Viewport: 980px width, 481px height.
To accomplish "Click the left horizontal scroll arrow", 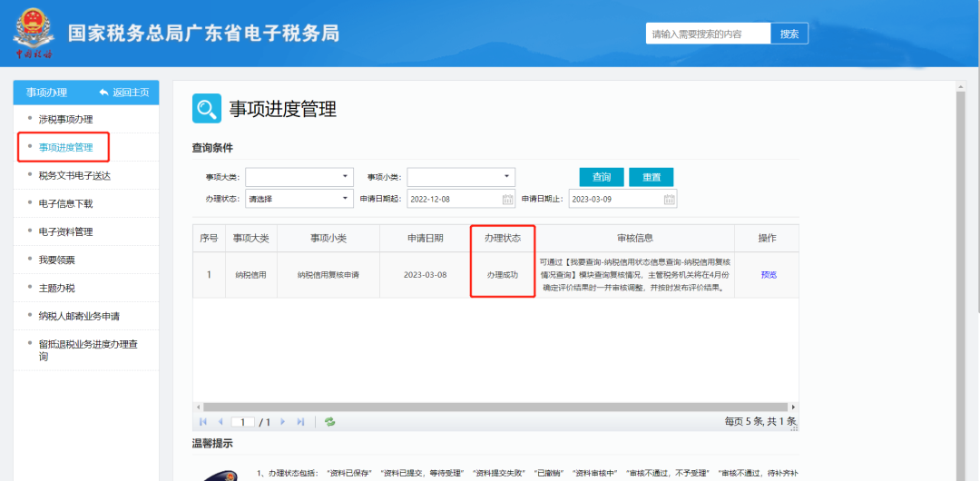I will pyautogui.click(x=198, y=407).
